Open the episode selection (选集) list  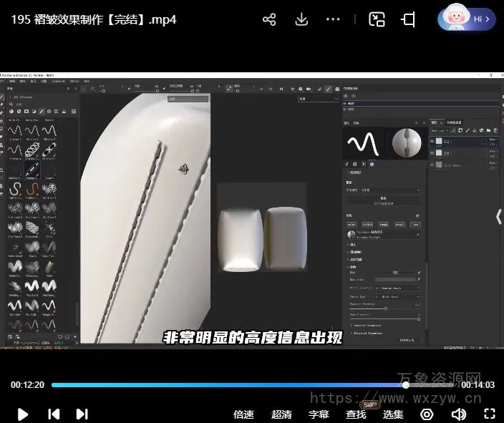point(392,414)
